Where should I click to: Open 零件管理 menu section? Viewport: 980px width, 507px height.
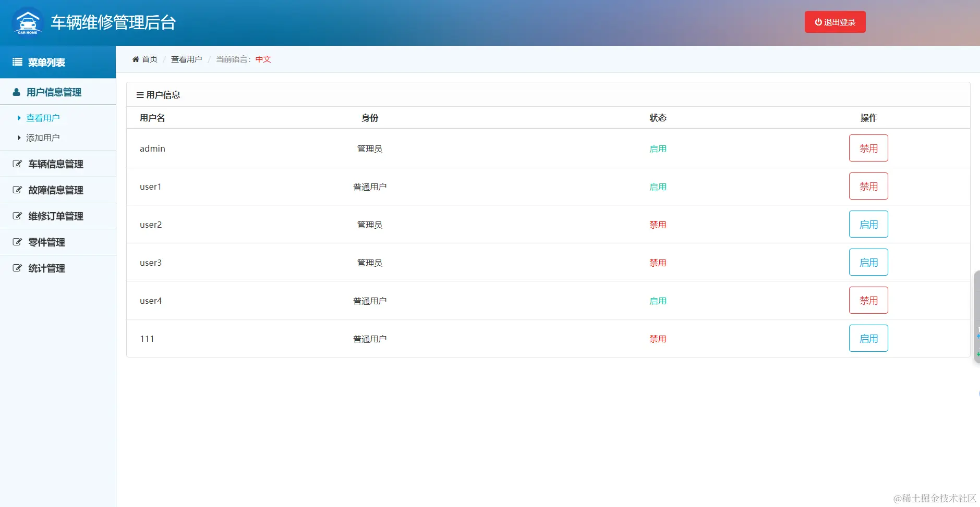(x=58, y=242)
